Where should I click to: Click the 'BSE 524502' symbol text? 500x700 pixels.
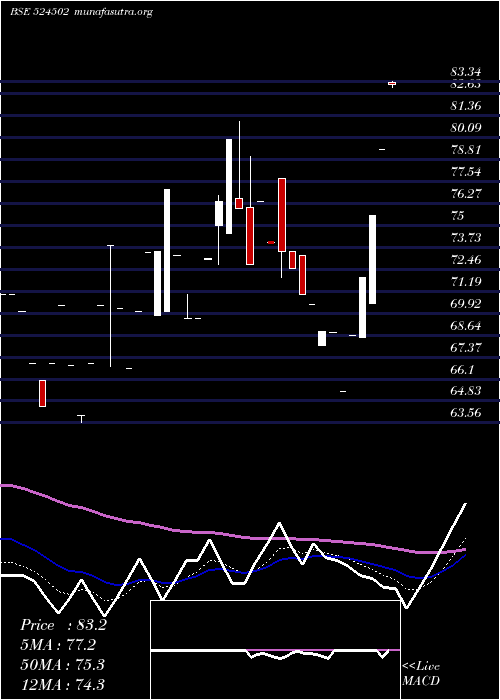tap(39, 12)
